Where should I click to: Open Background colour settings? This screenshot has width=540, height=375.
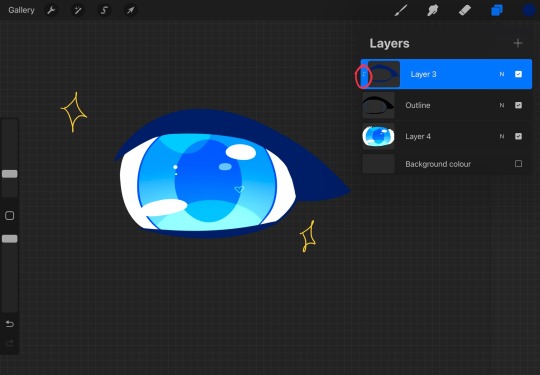446,164
